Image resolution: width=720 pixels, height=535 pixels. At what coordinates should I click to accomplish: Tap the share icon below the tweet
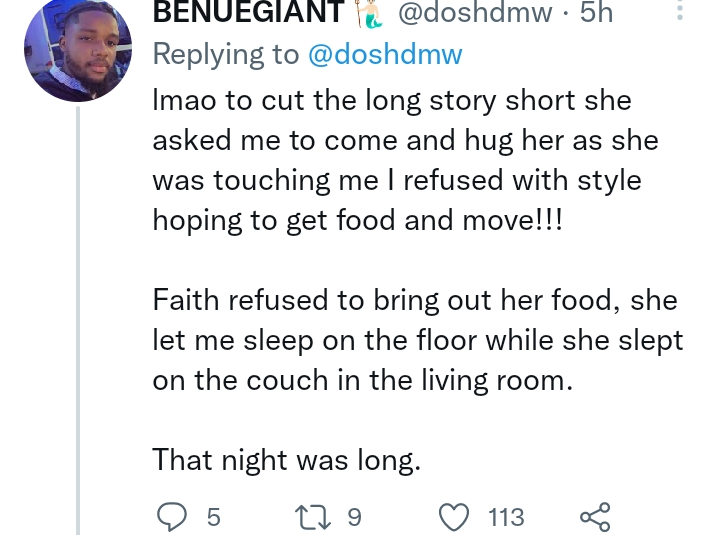click(596, 517)
